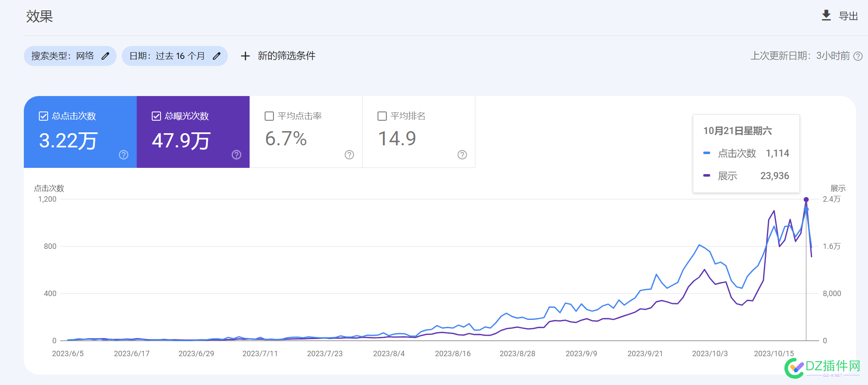Enable the 平均排名 checkbox
Image resolution: width=868 pixels, height=385 pixels.
point(382,116)
